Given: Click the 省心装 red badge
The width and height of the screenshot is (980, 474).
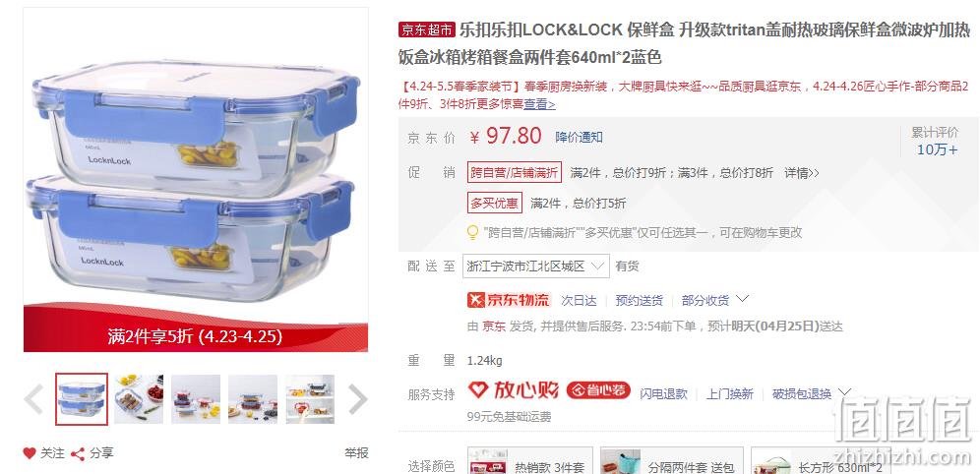Looking at the screenshot, I should (598, 391).
